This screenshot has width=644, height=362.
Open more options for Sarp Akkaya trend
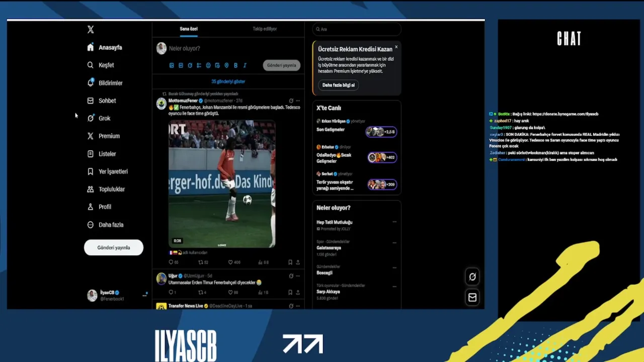point(394,286)
